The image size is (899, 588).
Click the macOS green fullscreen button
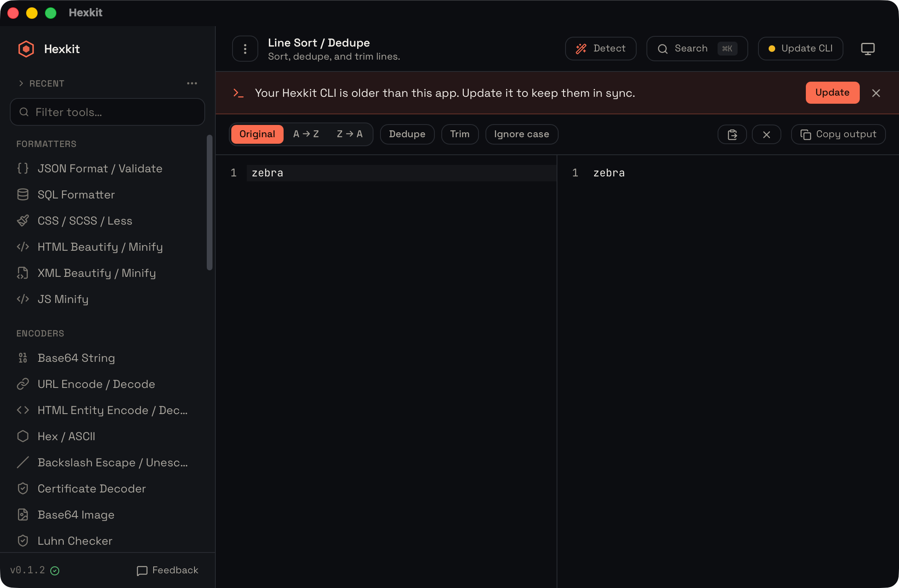coord(51,13)
